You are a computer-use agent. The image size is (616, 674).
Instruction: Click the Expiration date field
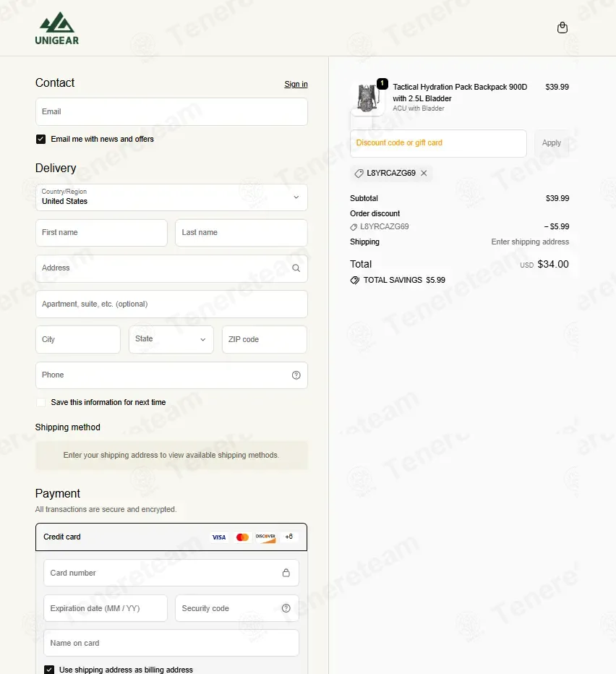tap(106, 608)
